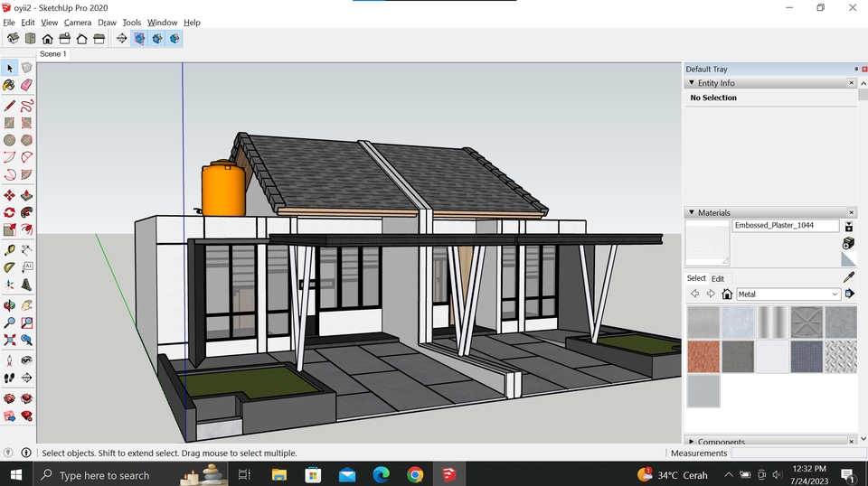Image resolution: width=868 pixels, height=486 pixels.
Task: Select the Circle tool
Action: click(x=9, y=140)
